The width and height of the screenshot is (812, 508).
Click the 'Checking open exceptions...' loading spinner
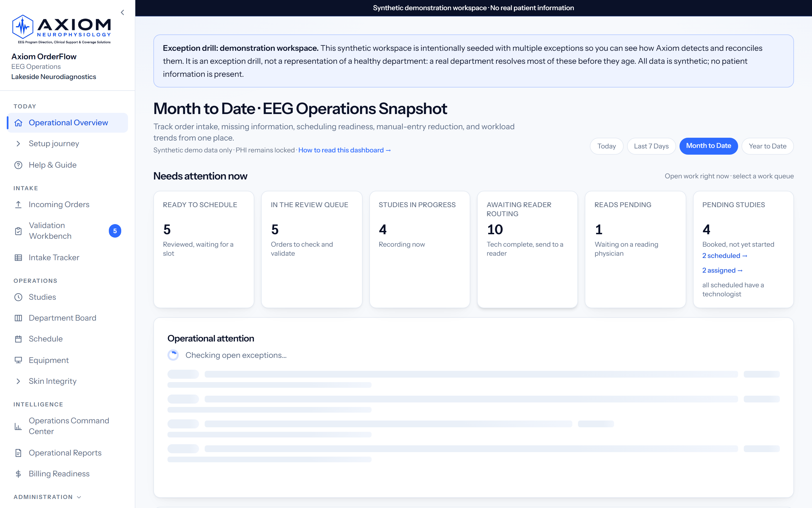click(x=173, y=355)
